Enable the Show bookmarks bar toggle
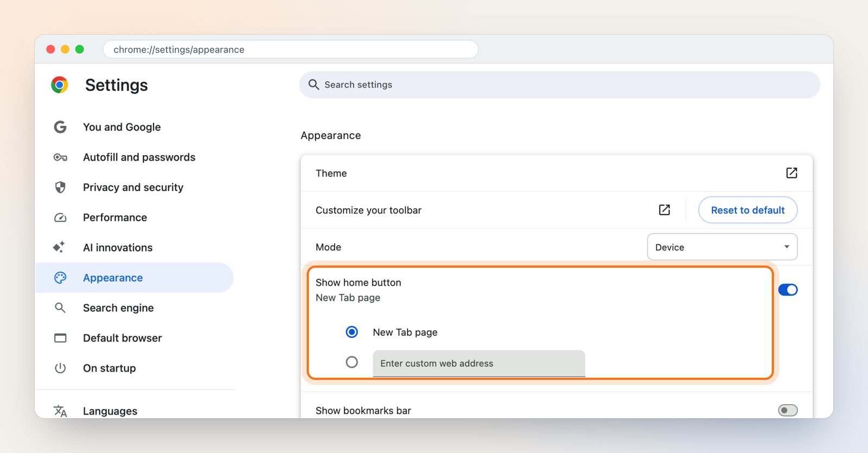The height and width of the screenshot is (453, 868). pos(788,410)
